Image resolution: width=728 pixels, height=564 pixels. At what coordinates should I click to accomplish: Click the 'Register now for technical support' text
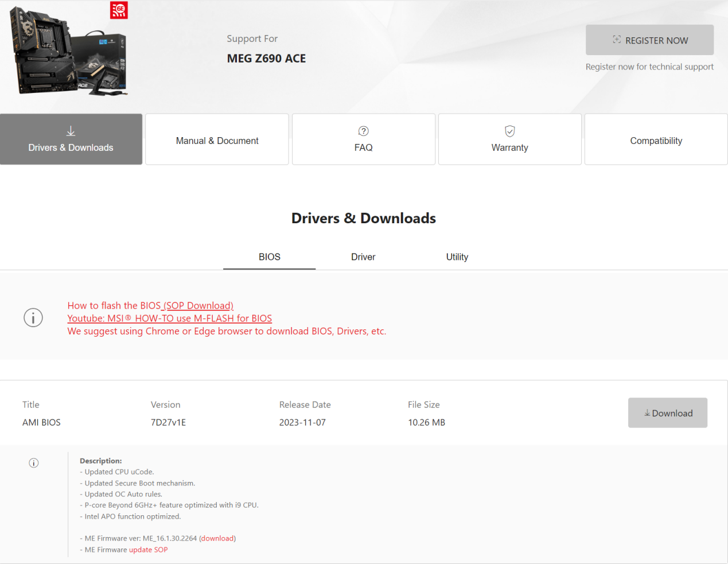pyautogui.click(x=649, y=67)
